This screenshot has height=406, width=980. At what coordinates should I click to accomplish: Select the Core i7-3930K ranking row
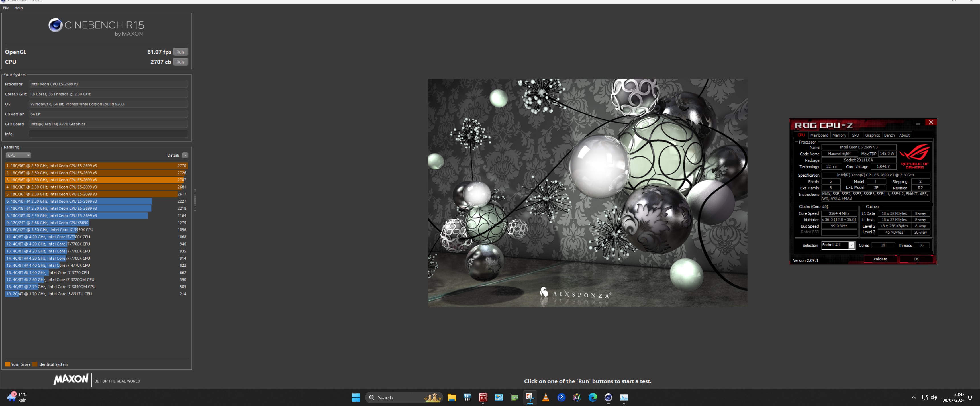pos(97,230)
